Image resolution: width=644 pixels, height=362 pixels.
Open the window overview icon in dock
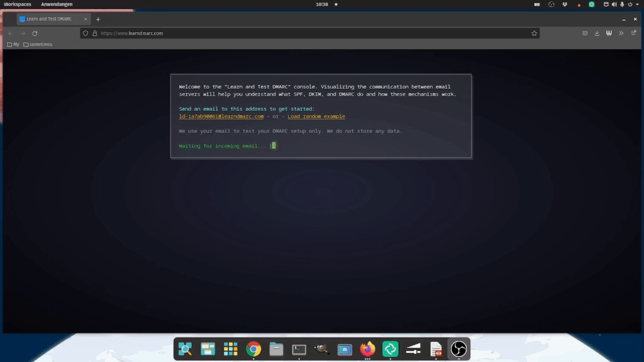(208, 349)
